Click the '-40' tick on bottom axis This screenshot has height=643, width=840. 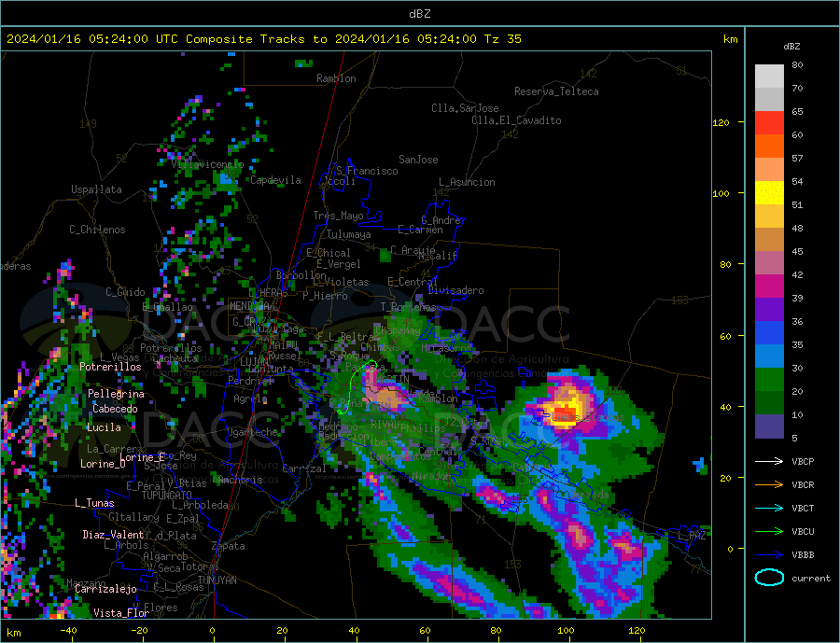tap(68, 630)
